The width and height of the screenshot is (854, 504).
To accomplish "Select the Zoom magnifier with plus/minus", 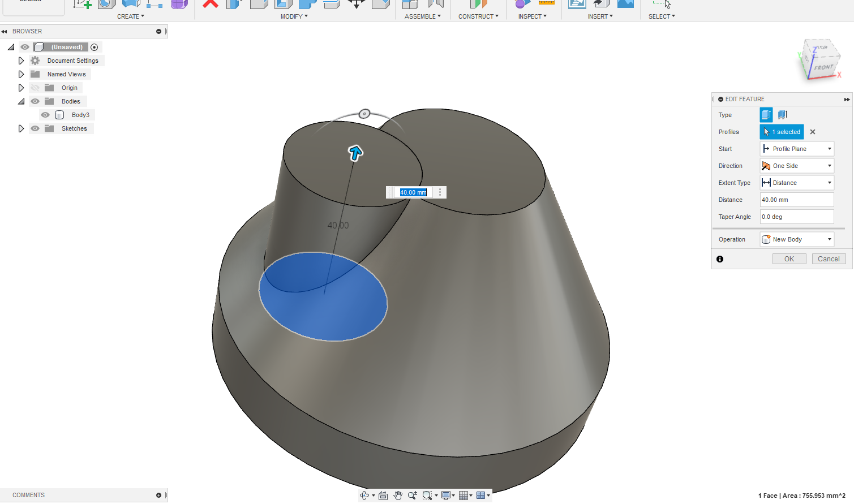I will tap(412, 496).
